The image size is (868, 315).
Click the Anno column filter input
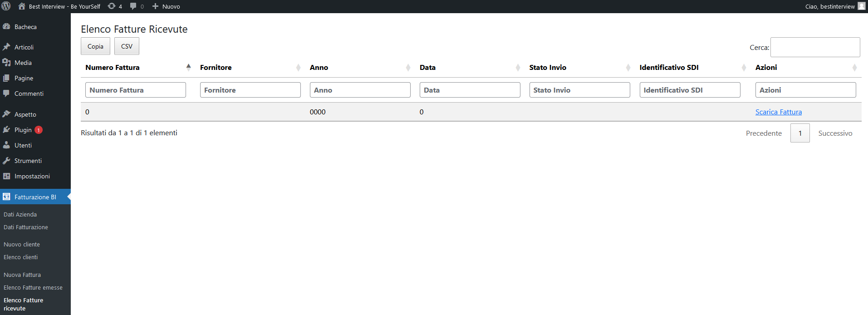(x=360, y=90)
